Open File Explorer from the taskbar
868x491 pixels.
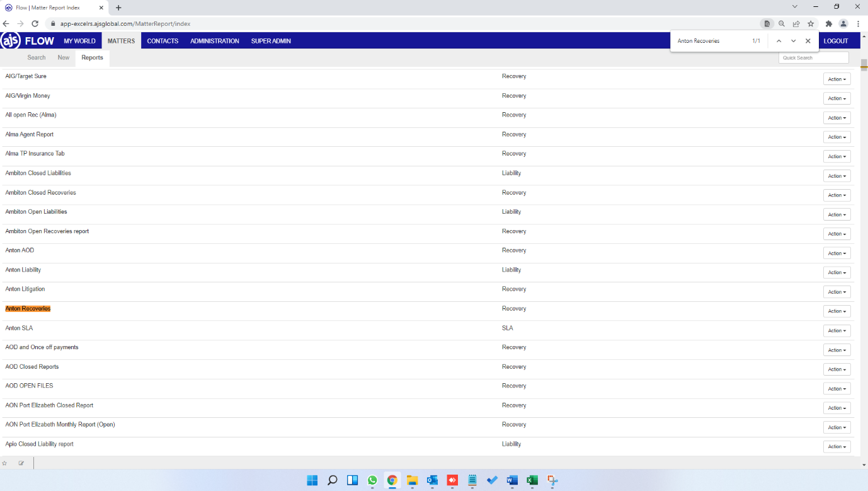[412, 480]
